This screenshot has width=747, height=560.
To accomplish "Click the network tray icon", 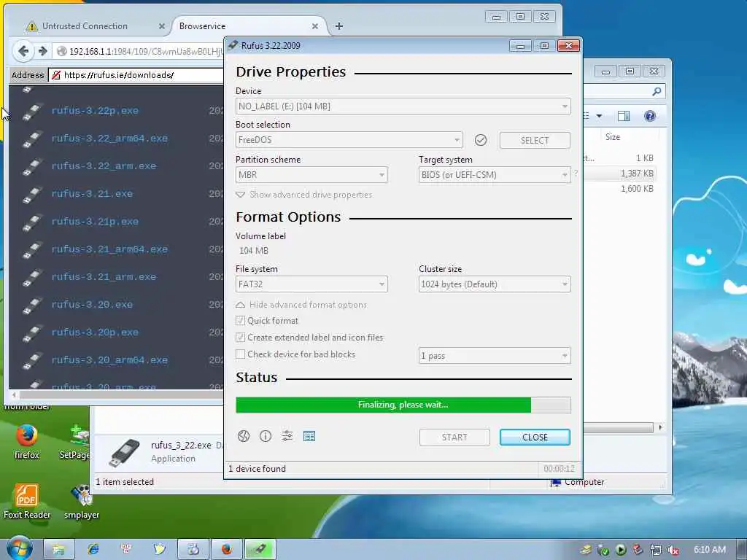I will coord(656,550).
